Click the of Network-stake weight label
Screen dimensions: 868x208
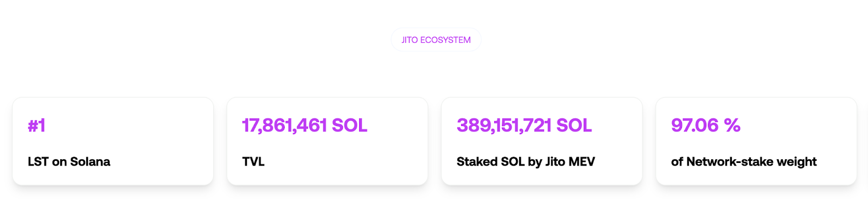(x=744, y=161)
